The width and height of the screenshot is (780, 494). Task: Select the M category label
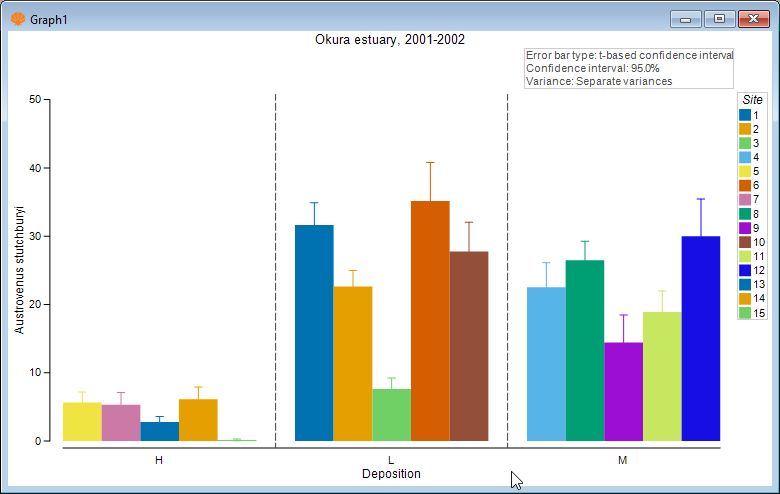[622, 460]
